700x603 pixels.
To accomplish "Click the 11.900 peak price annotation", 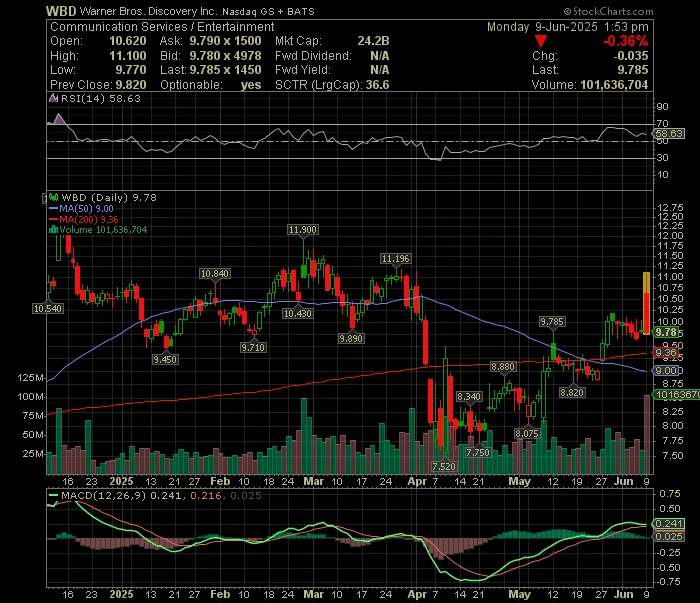I will coord(303,230).
